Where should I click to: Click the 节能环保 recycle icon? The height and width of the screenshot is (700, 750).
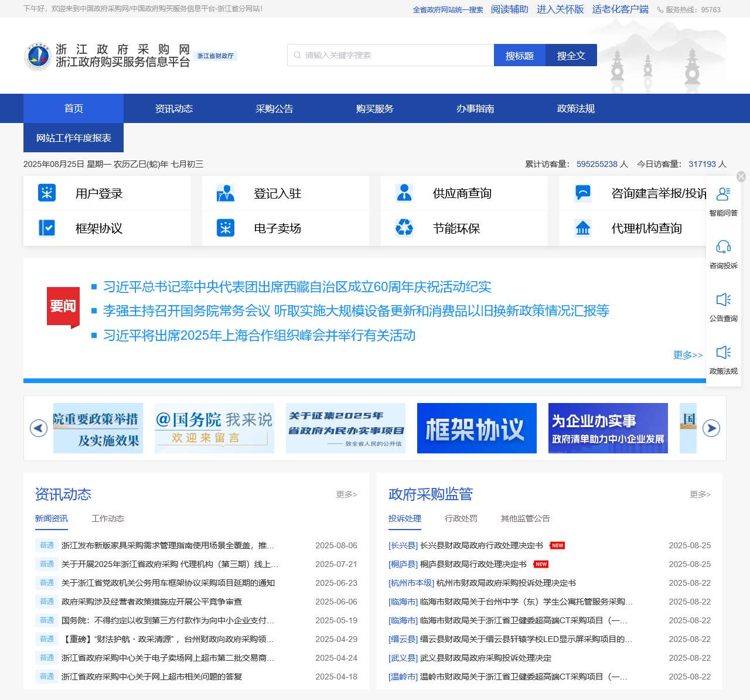pyautogui.click(x=404, y=228)
